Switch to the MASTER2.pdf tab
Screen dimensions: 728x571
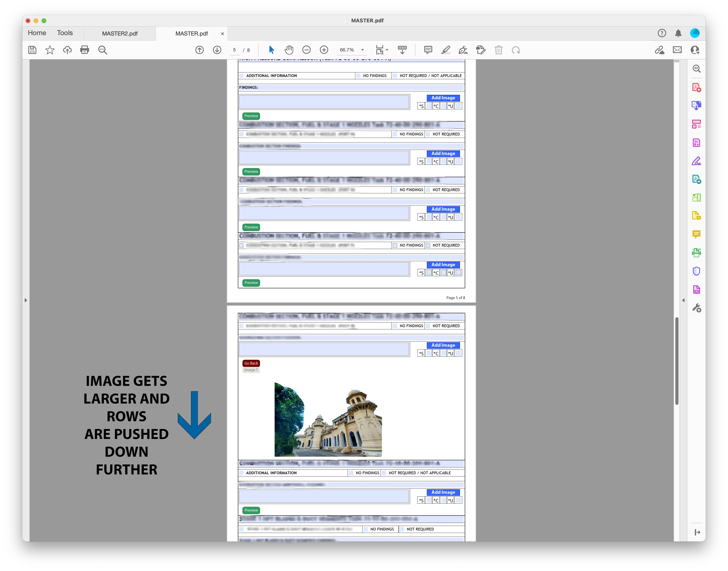[120, 34]
